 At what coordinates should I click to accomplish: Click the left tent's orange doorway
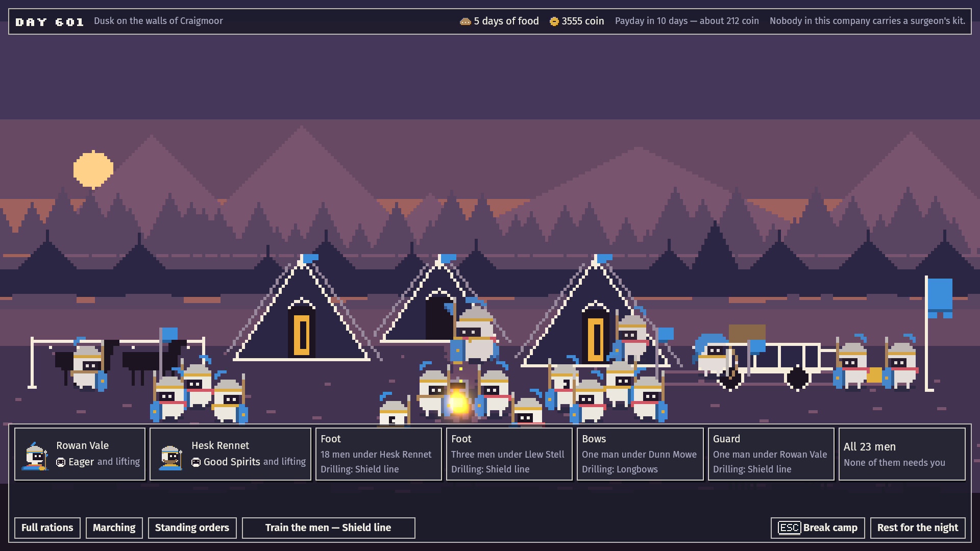pyautogui.click(x=302, y=335)
